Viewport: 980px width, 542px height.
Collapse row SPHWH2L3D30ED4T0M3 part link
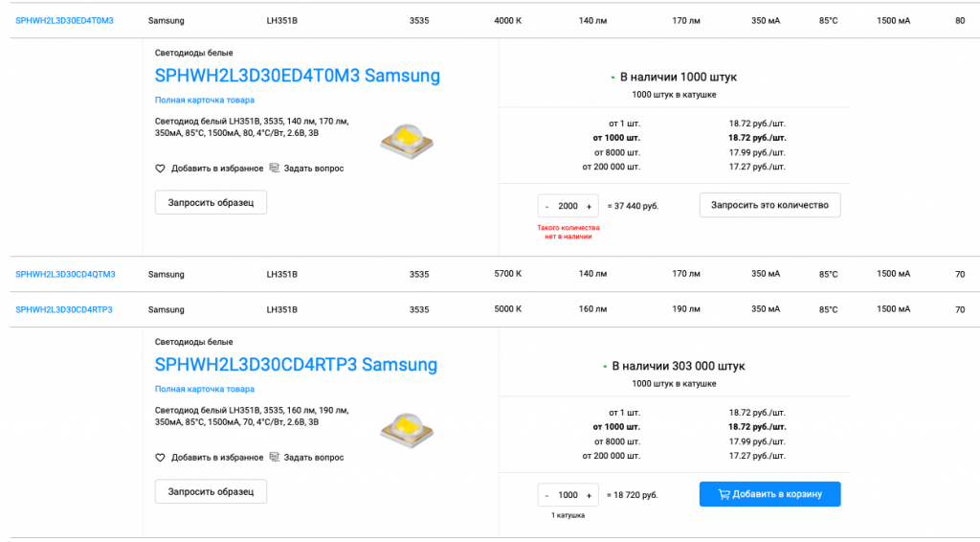64,21
